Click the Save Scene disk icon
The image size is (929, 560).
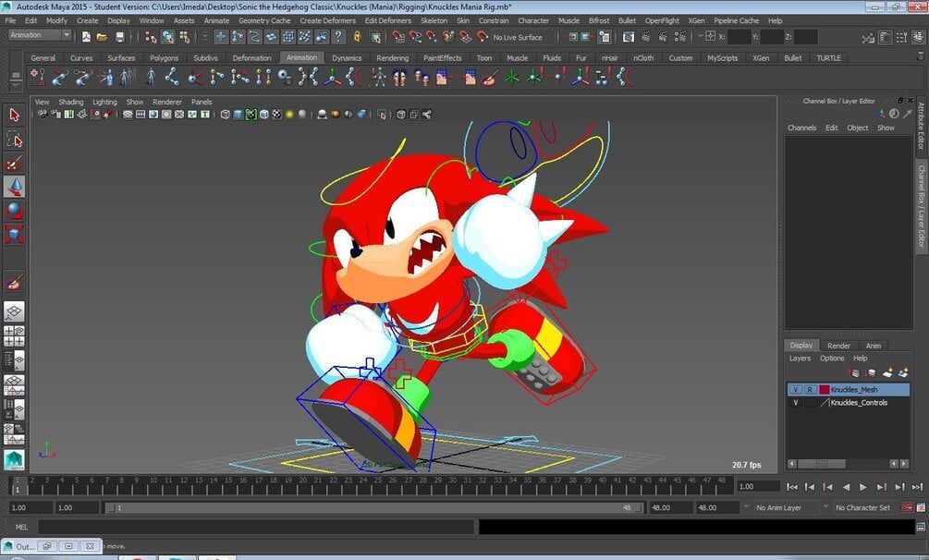click(x=119, y=37)
